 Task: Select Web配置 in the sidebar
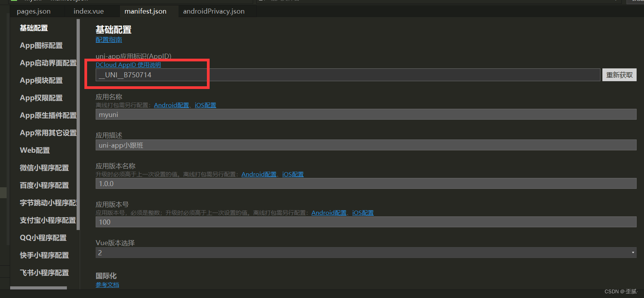pos(35,150)
